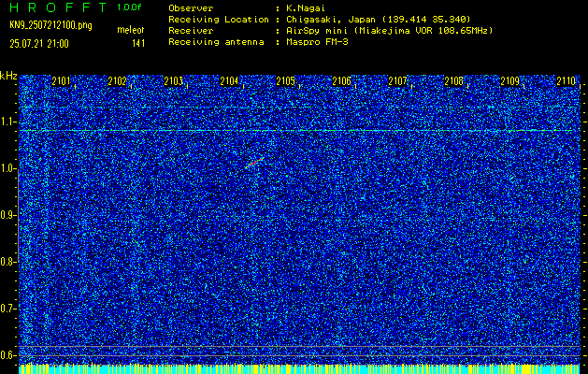Click the Receiving Location label
The width and height of the screenshot is (588, 374).
(x=219, y=20)
